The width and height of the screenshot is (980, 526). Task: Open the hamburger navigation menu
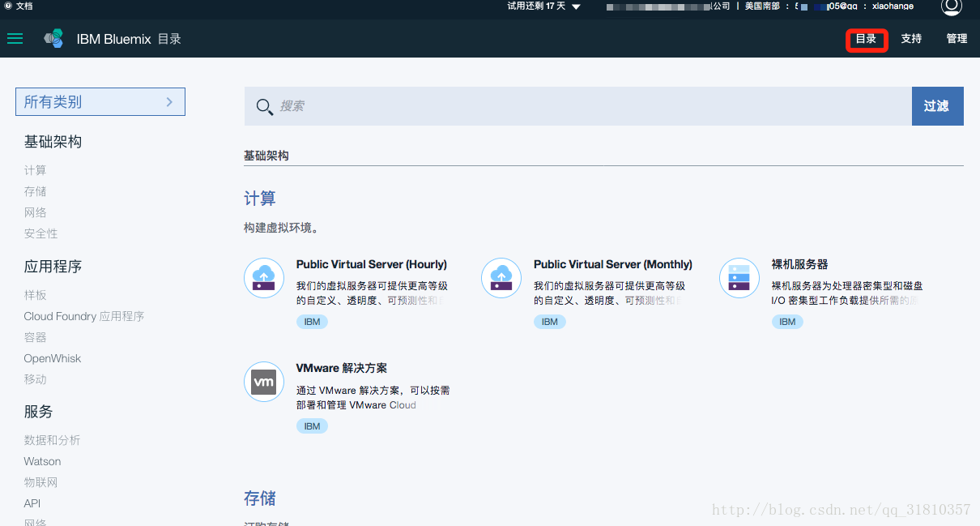15,38
